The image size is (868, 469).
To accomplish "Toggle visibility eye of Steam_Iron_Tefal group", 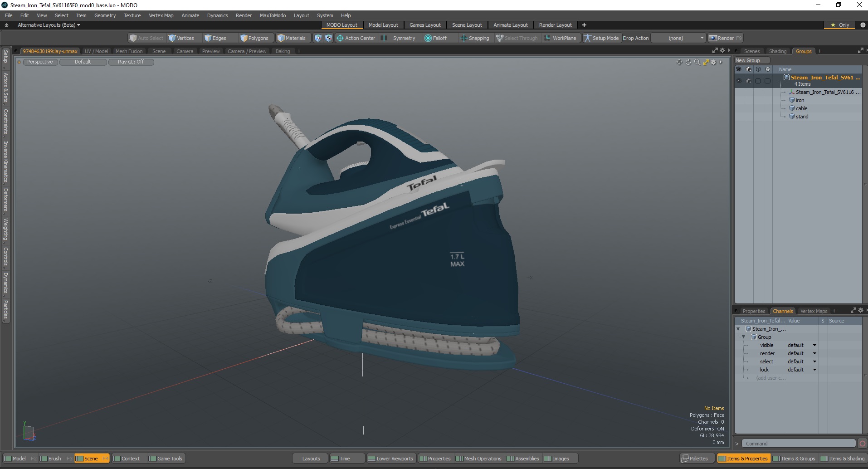I will point(739,81).
